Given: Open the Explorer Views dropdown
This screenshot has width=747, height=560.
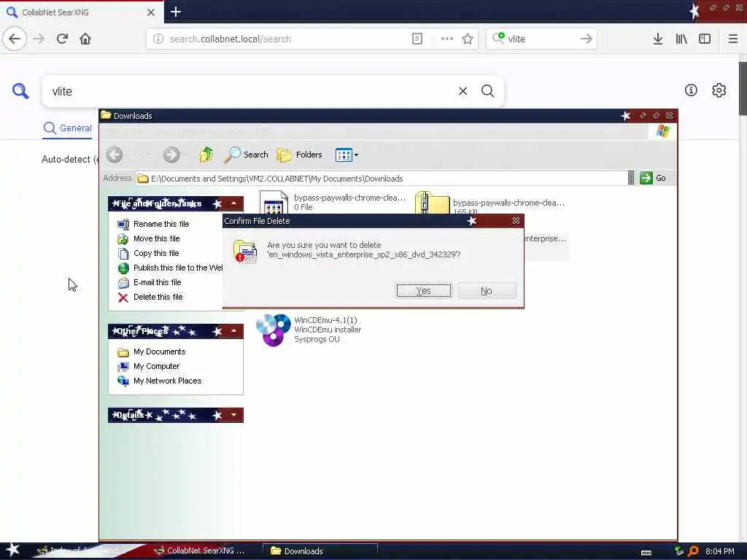Looking at the screenshot, I should click(x=347, y=155).
